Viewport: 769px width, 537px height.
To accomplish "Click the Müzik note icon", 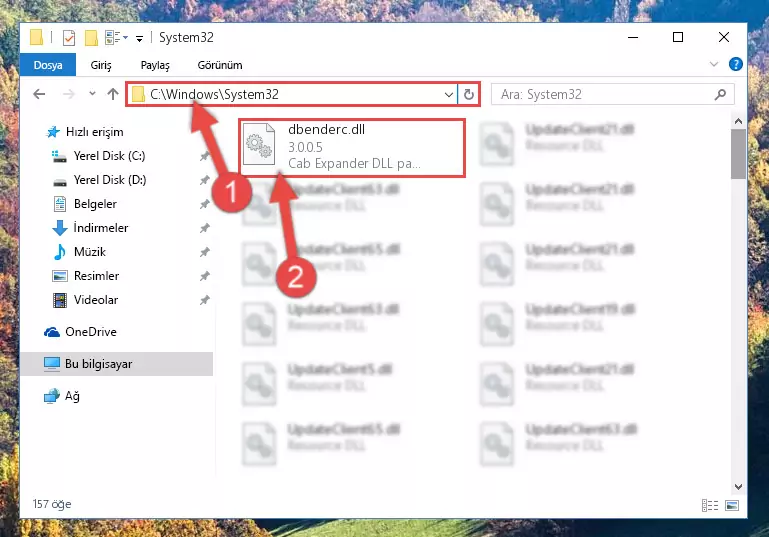I will pyautogui.click(x=59, y=252).
